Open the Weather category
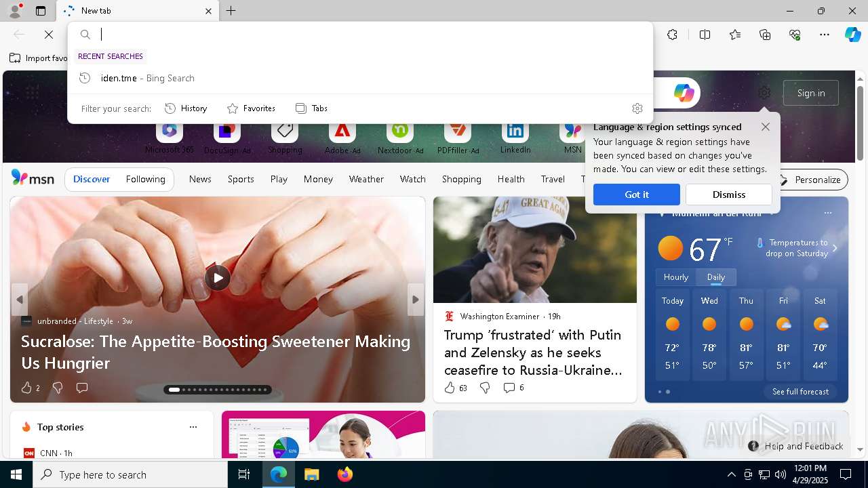 point(366,180)
